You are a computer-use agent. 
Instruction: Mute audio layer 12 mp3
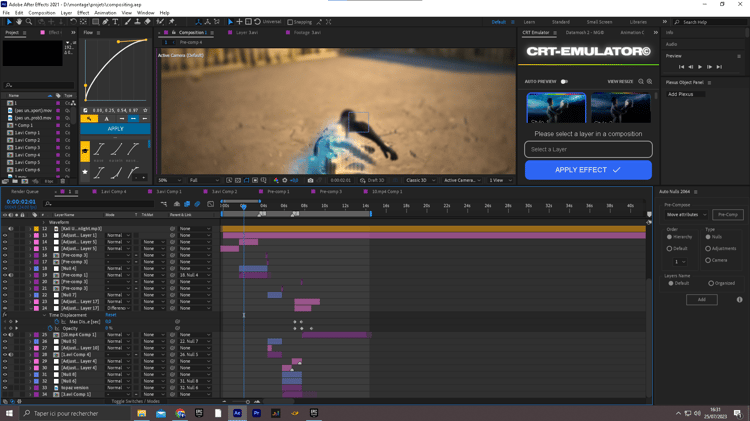(x=11, y=229)
